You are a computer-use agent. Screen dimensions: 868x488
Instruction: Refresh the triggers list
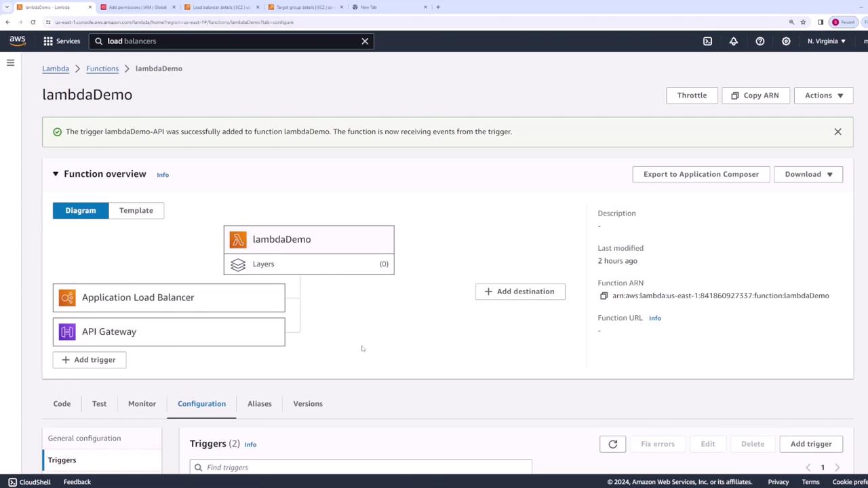[613, 444]
